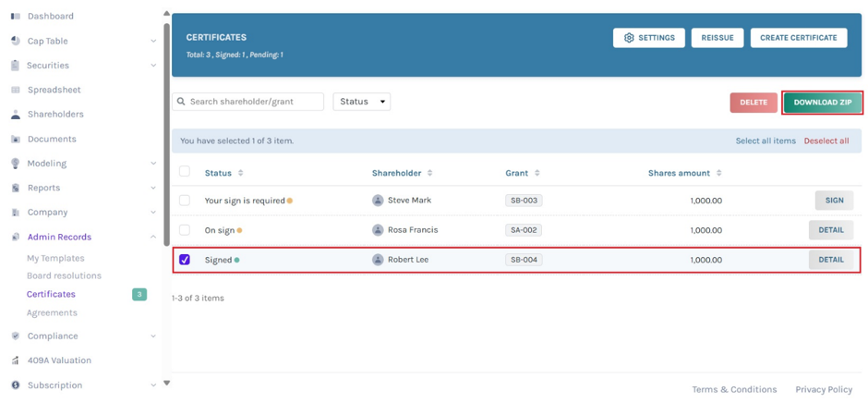The height and width of the screenshot is (403, 868).
Task: Click the sidebar vertical scrollbar thumb
Action: tap(166, 135)
